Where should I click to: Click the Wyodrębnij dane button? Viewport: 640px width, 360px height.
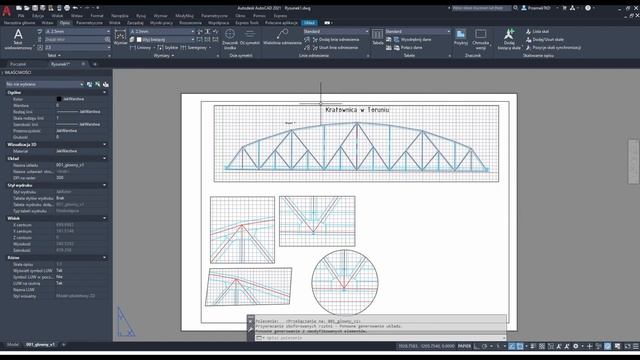[x=412, y=40]
